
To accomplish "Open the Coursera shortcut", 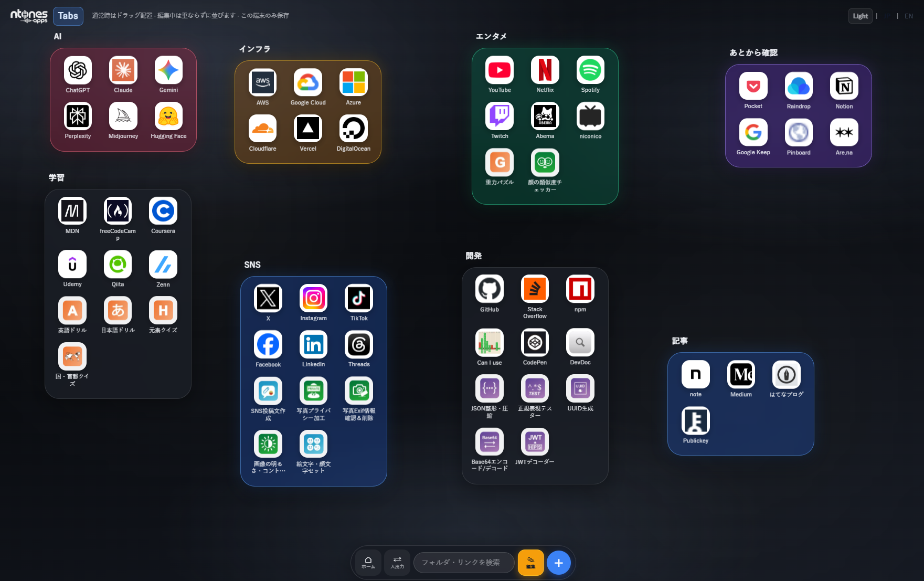I will tap(163, 211).
